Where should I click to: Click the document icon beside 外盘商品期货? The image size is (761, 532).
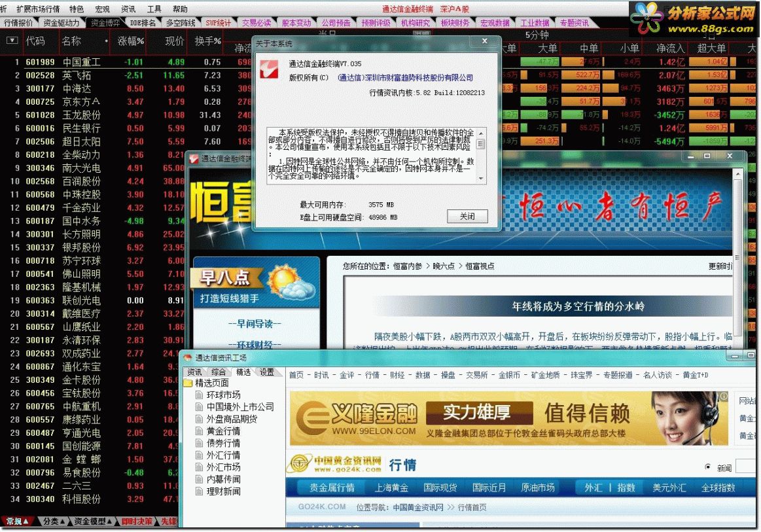tap(199, 419)
